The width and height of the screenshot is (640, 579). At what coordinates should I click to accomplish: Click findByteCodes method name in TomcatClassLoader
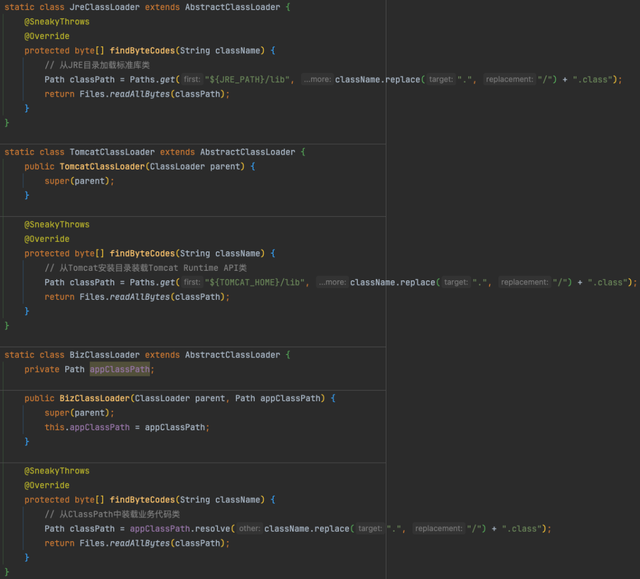click(142, 253)
